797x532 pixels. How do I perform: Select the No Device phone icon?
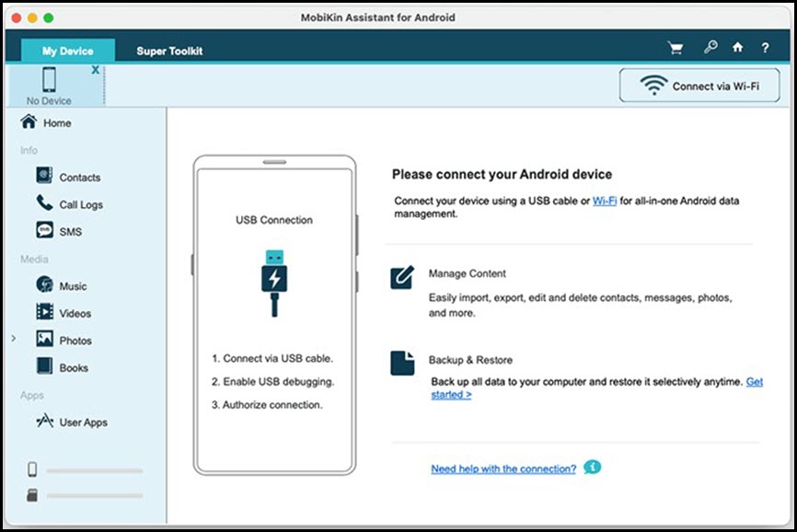click(50, 80)
